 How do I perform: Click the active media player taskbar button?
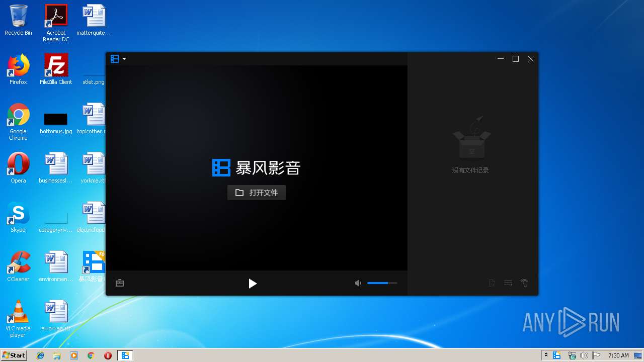[x=125, y=355]
